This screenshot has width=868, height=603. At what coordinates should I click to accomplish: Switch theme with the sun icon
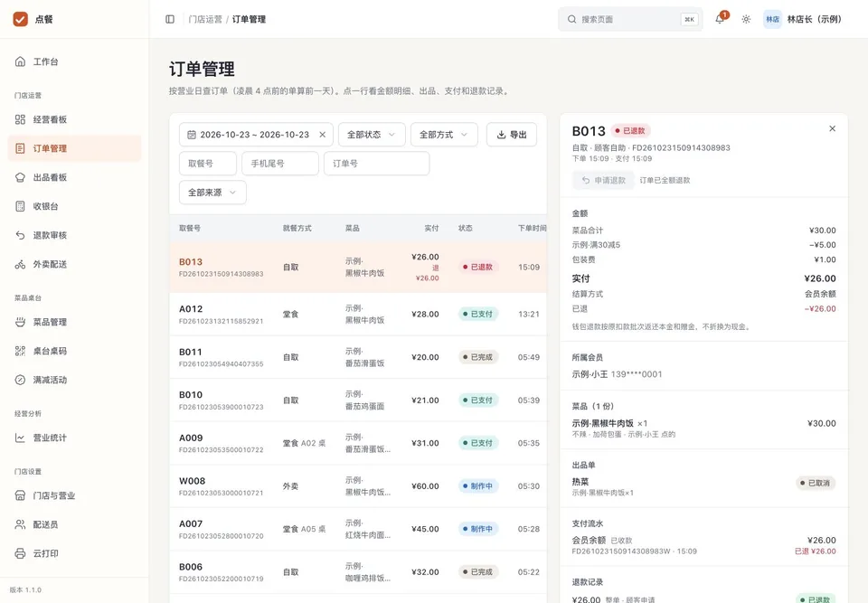click(x=746, y=19)
